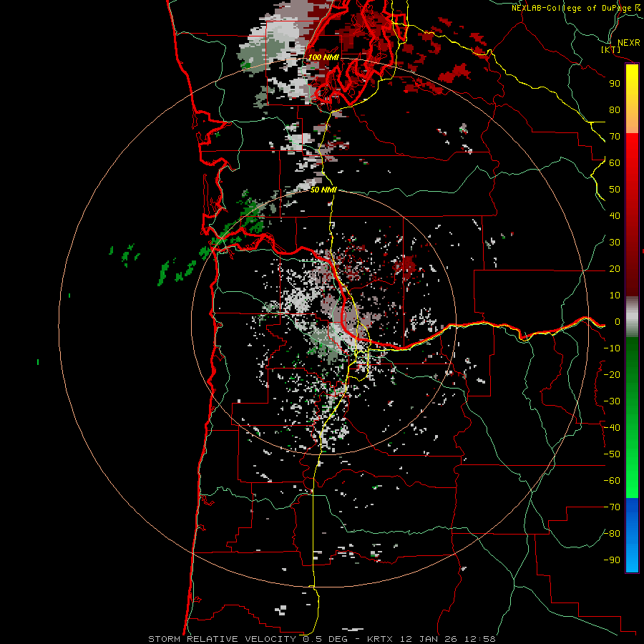This screenshot has height=644, width=644.
Task: Click the light blue color bar segment
Action: [x=632, y=560]
